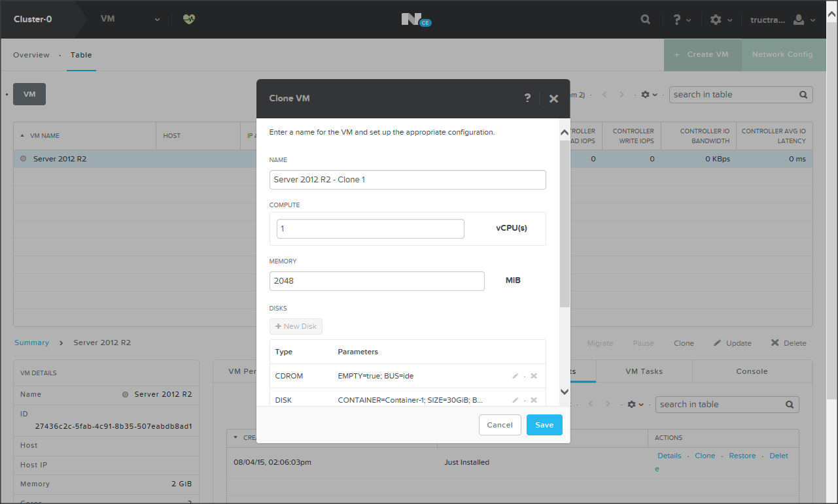Edit the CDROM disk pencil icon
The image size is (838, 504).
point(515,376)
